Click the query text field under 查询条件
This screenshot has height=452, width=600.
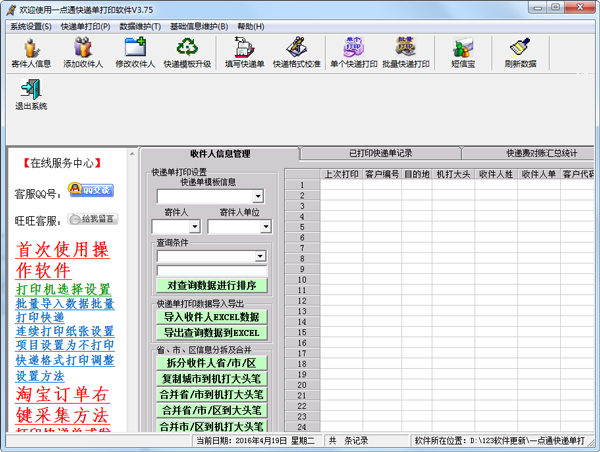pos(211,271)
